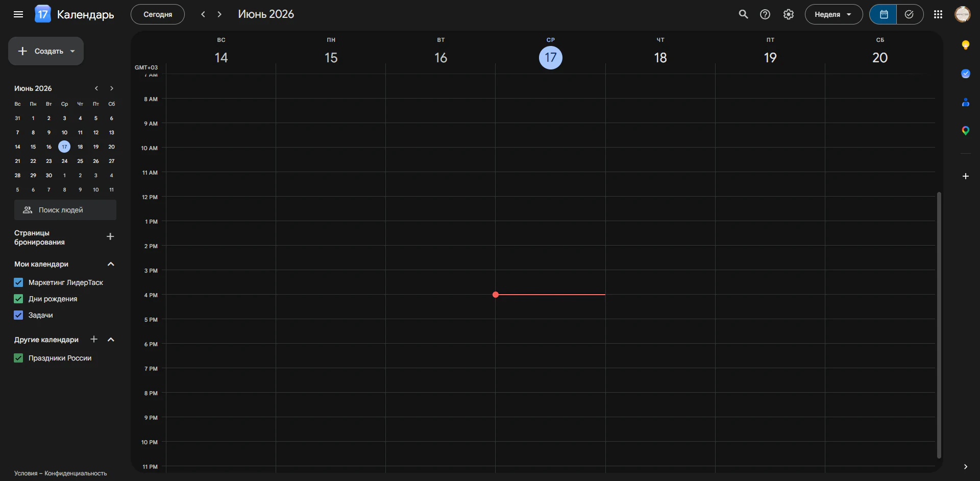Toggle the Дни рождения calendar checkbox
This screenshot has height=481, width=980.
click(18, 299)
